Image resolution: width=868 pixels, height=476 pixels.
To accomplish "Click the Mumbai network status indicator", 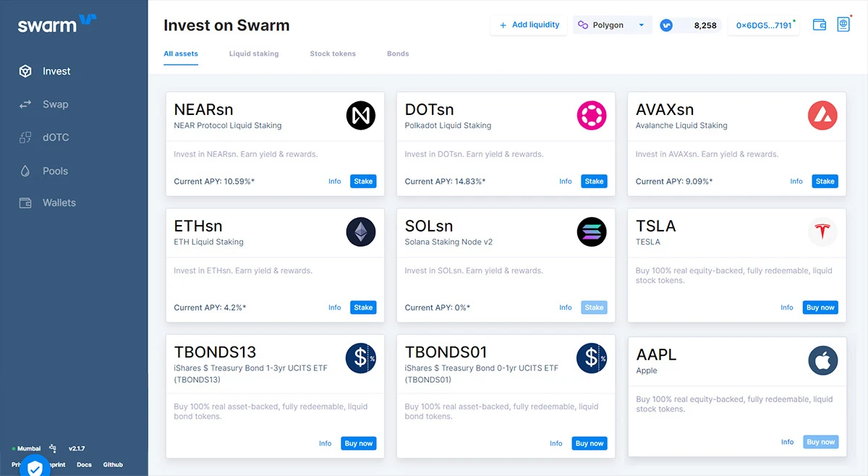I will [27, 449].
